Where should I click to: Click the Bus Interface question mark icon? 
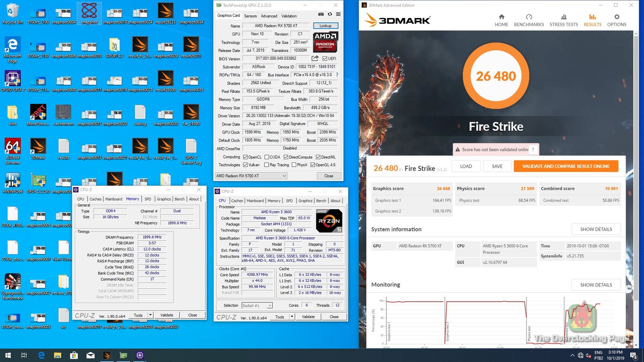(x=337, y=75)
